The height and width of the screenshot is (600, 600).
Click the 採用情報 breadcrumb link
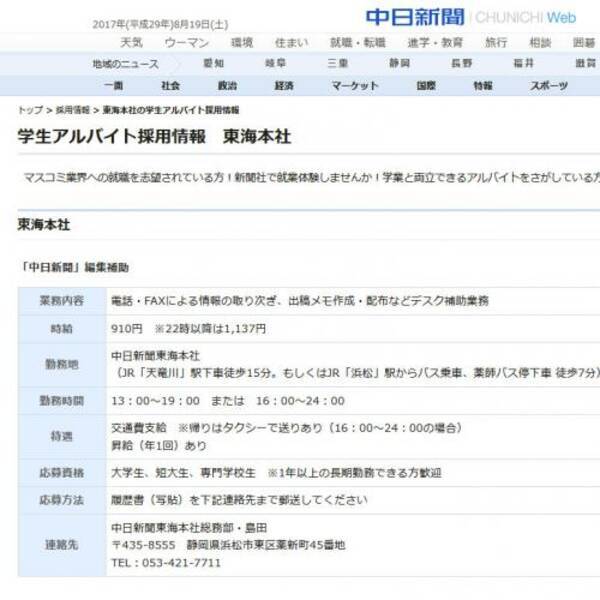click(x=72, y=110)
